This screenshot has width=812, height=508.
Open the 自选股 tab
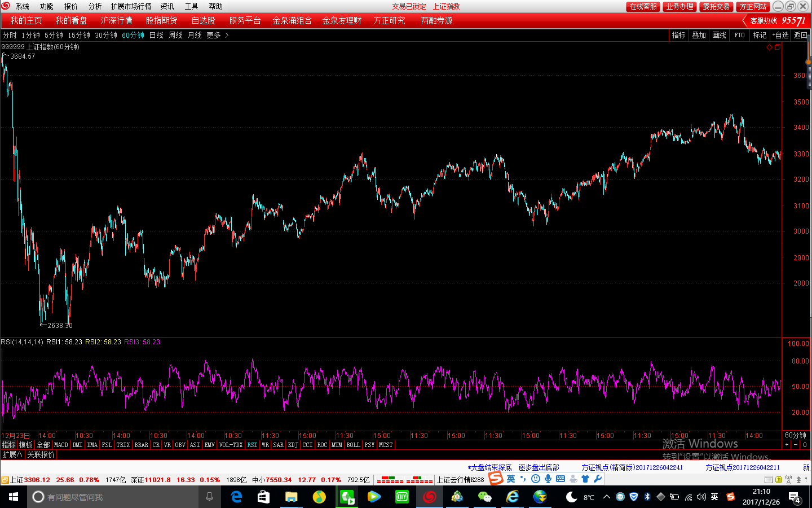[203, 20]
